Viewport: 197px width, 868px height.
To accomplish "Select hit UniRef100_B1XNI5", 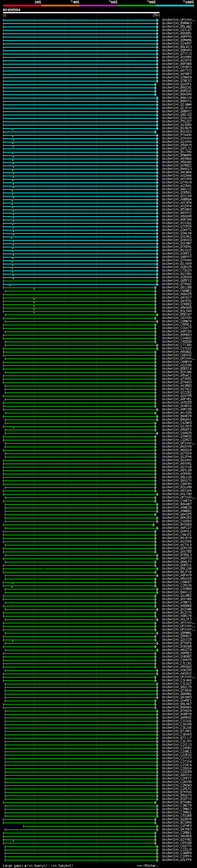I will tap(177, 128).
